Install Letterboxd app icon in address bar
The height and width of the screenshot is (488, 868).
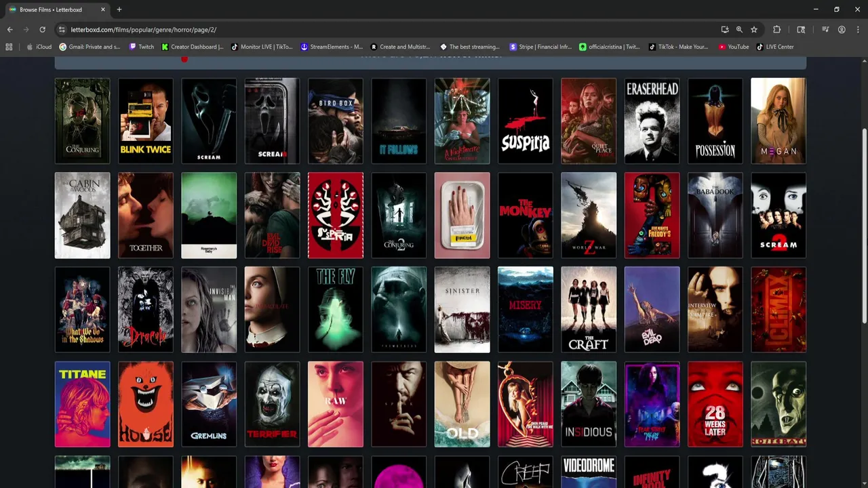[x=725, y=30]
